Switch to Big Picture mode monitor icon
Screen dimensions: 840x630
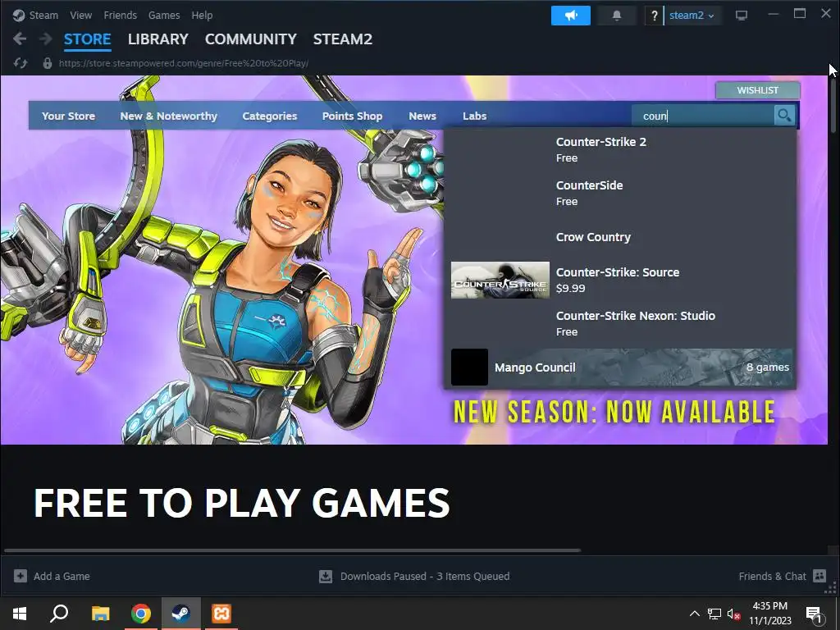(742, 16)
